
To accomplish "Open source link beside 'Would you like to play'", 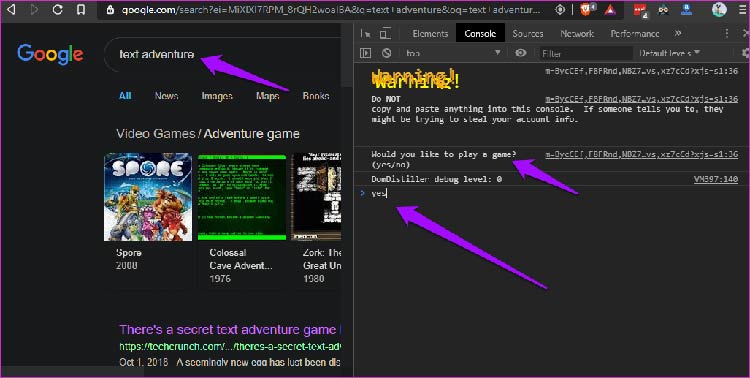I will (641, 155).
